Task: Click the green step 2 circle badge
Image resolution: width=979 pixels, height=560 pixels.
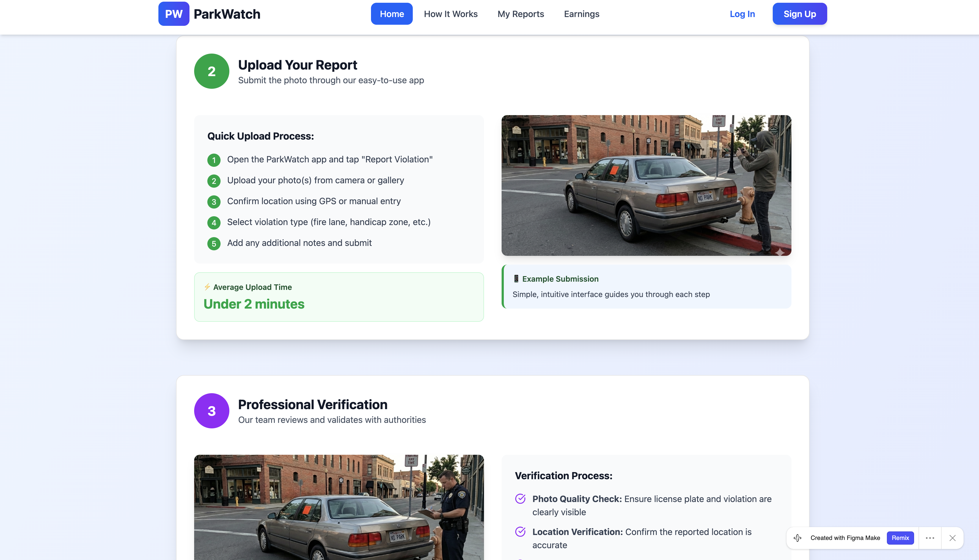Action: 211,71
